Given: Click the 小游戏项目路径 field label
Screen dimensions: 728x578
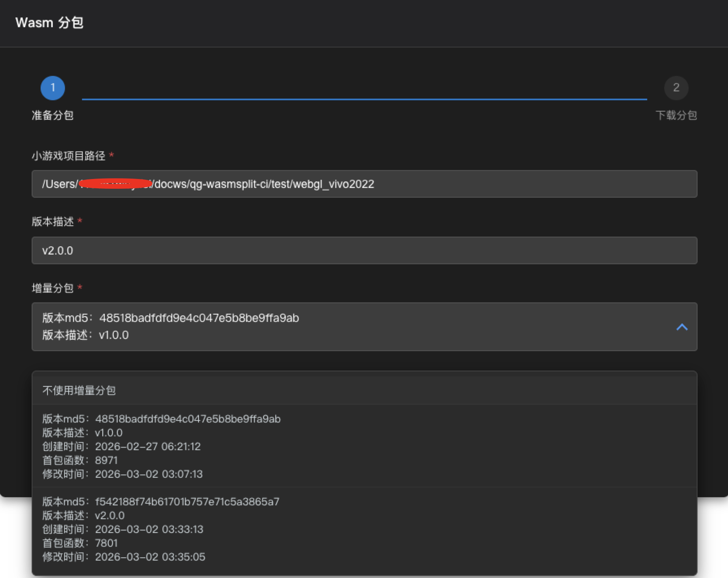Looking at the screenshot, I should point(69,156).
